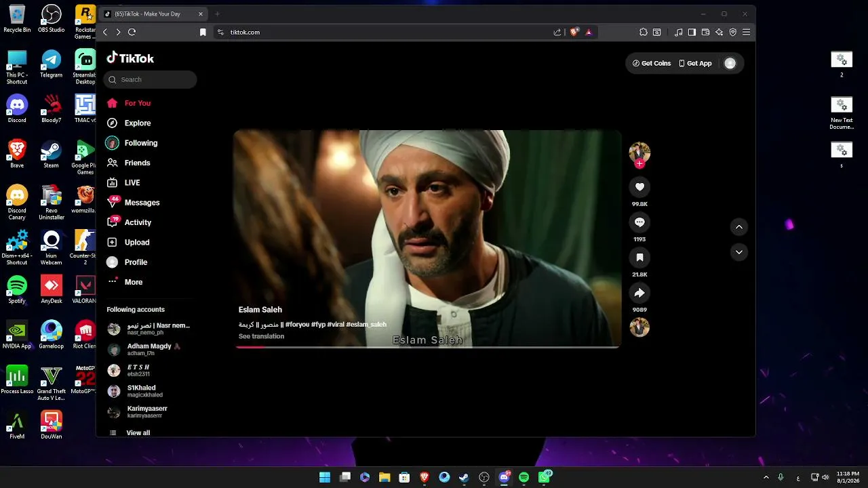The image size is (868, 488).
Task: Go to next video with down chevron
Action: 739,252
